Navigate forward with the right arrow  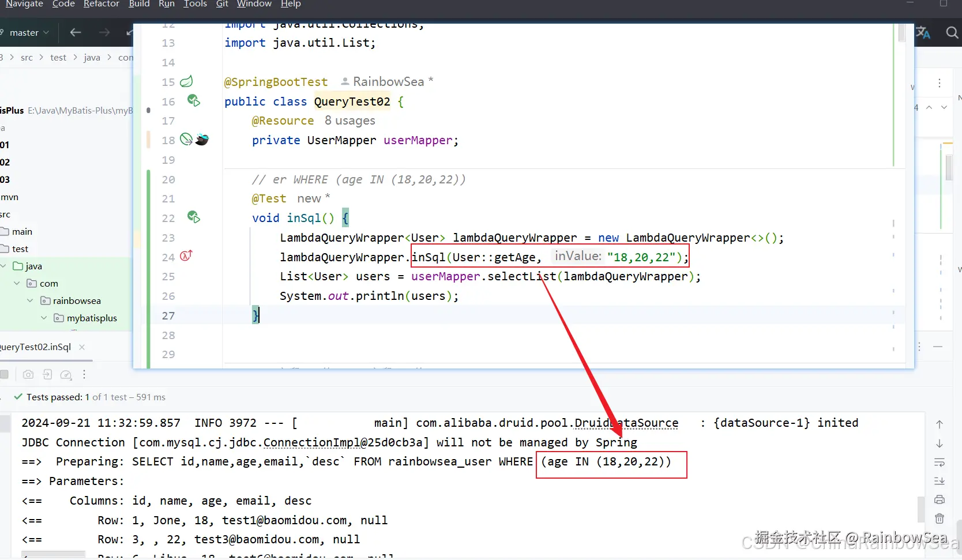pyautogui.click(x=104, y=32)
